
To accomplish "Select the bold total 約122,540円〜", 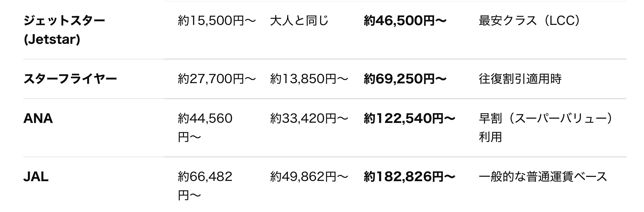I will tap(409, 118).
